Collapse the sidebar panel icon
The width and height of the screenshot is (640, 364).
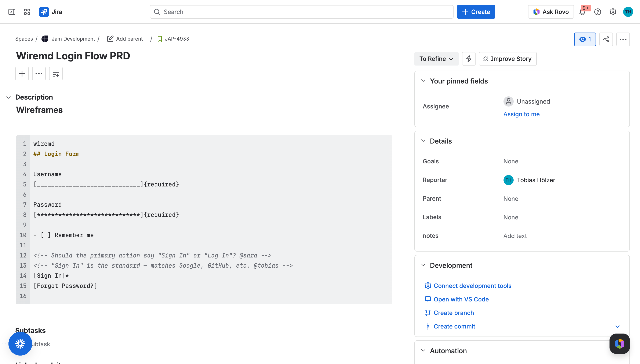(12, 12)
